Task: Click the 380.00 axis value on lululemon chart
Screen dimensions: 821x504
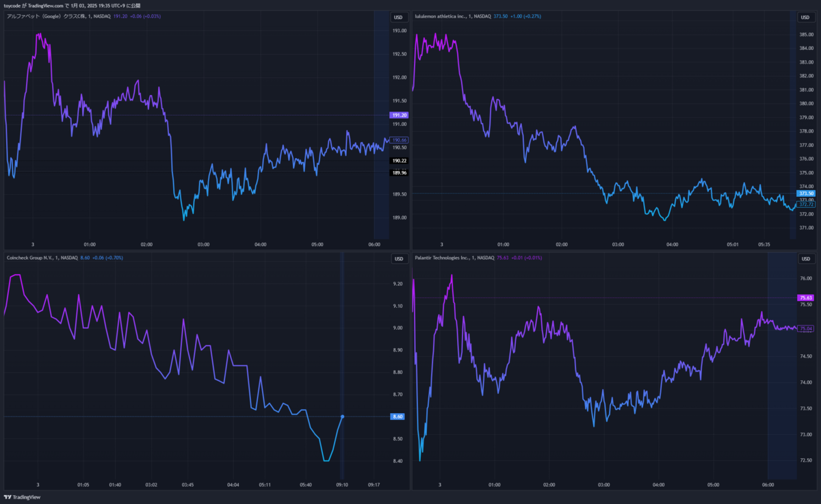Action: 807,104
